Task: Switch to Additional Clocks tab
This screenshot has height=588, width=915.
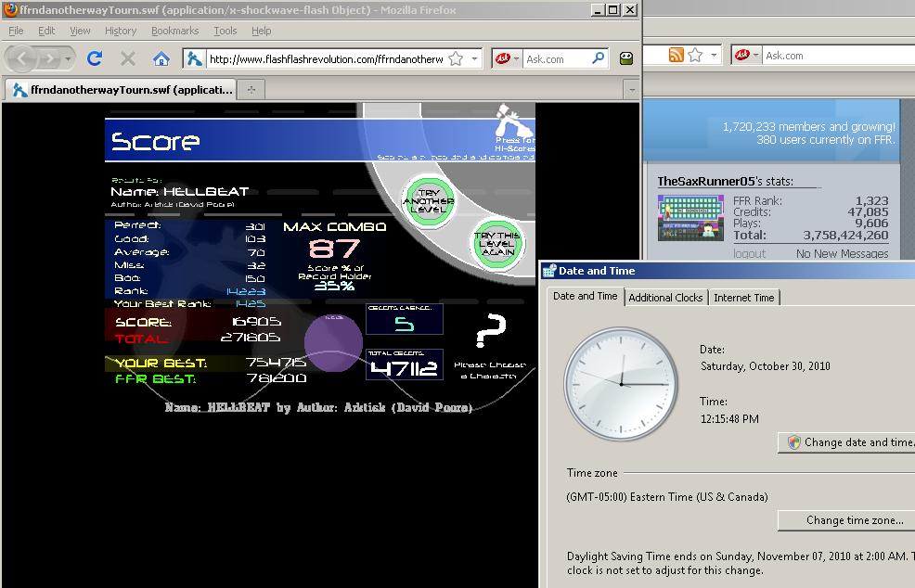Action: pyautogui.click(x=665, y=298)
